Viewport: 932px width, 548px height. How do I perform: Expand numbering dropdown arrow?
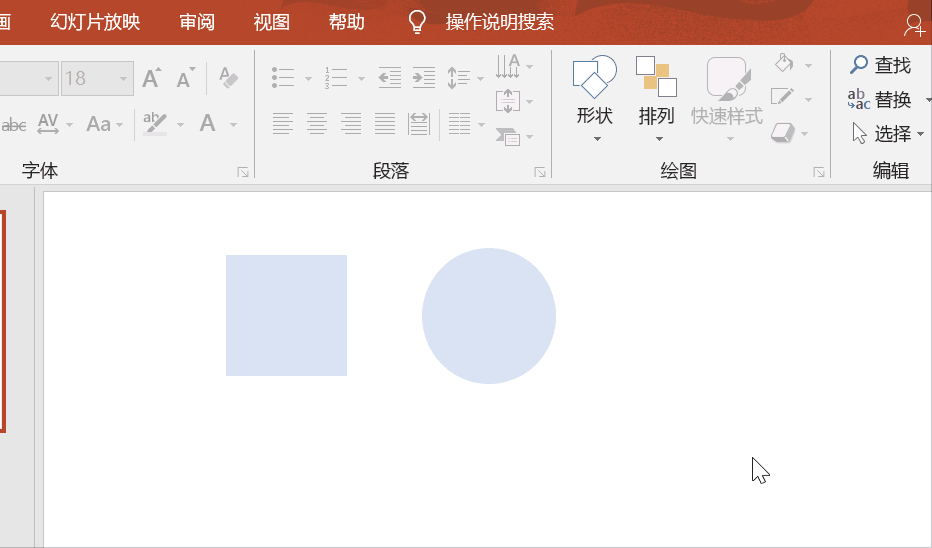tap(361, 78)
